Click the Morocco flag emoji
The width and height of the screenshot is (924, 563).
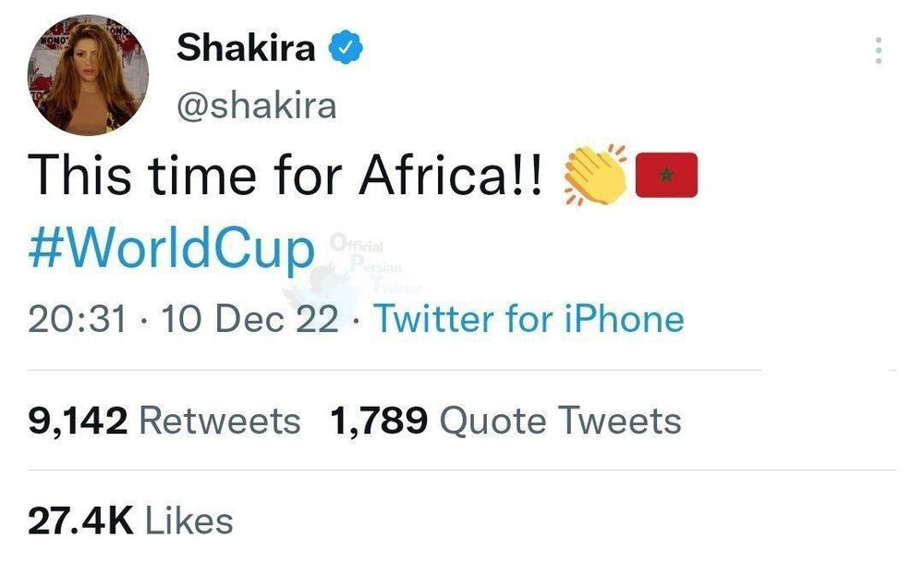(667, 176)
